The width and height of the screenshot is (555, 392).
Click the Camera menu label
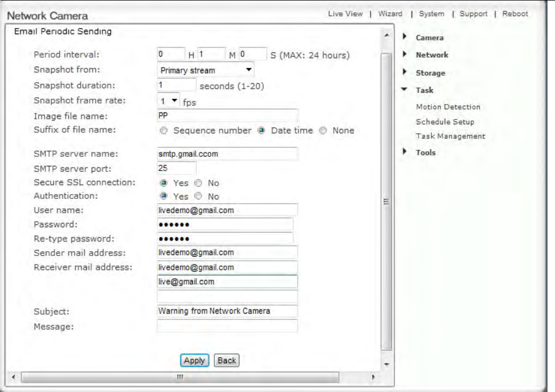coord(429,37)
